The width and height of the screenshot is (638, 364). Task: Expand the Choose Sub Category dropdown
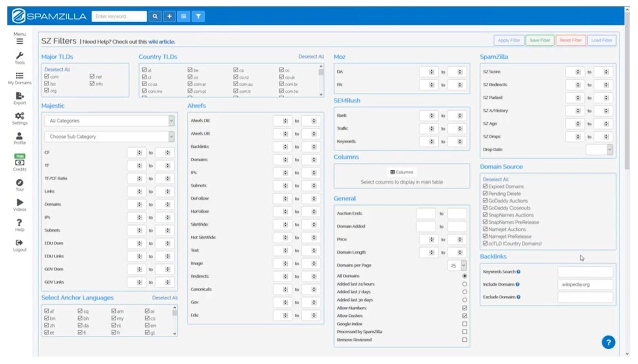pyautogui.click(x=109, y=137)
